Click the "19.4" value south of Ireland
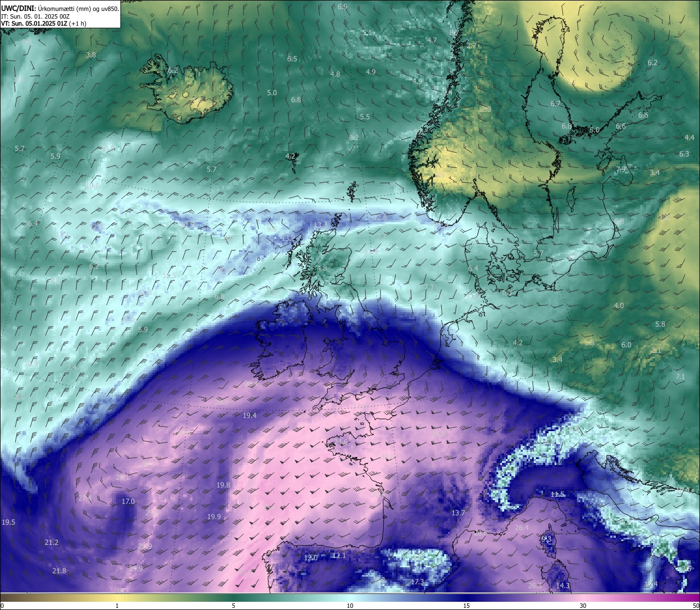 (249, 416)
